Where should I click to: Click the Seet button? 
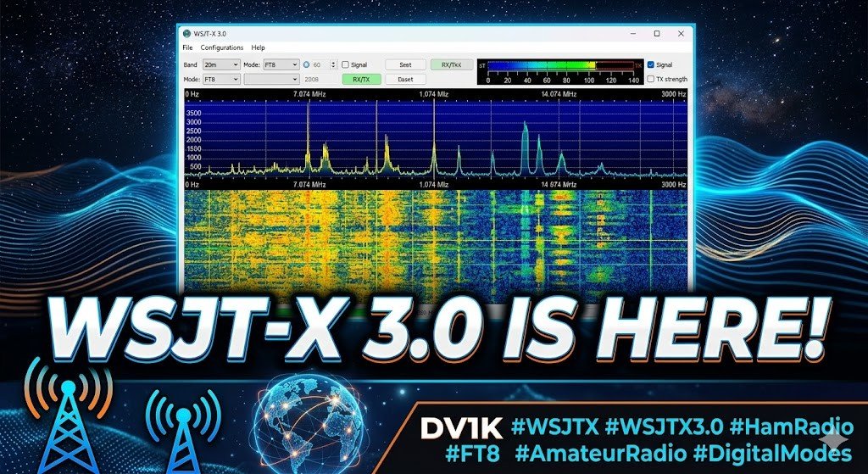(406, 64)
